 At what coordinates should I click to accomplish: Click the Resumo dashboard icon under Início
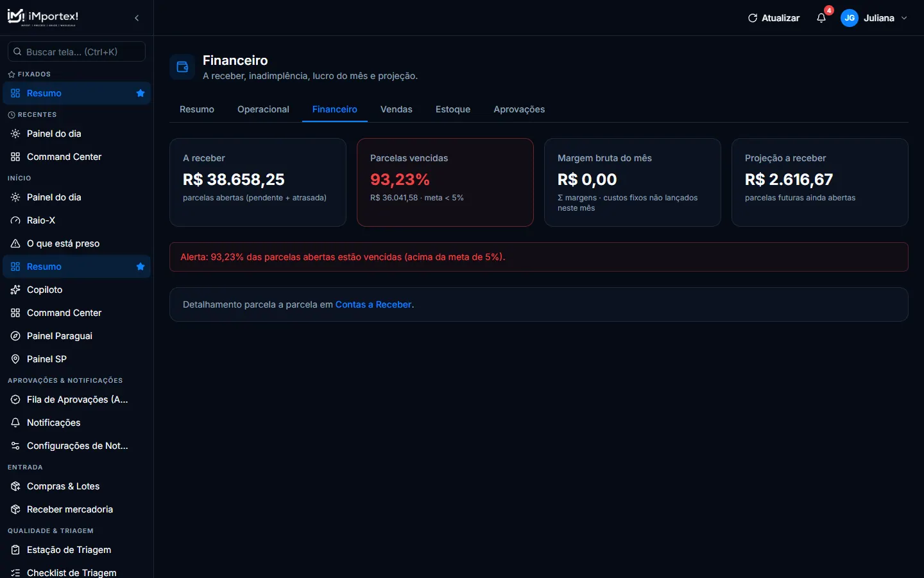tap(15, 267)
